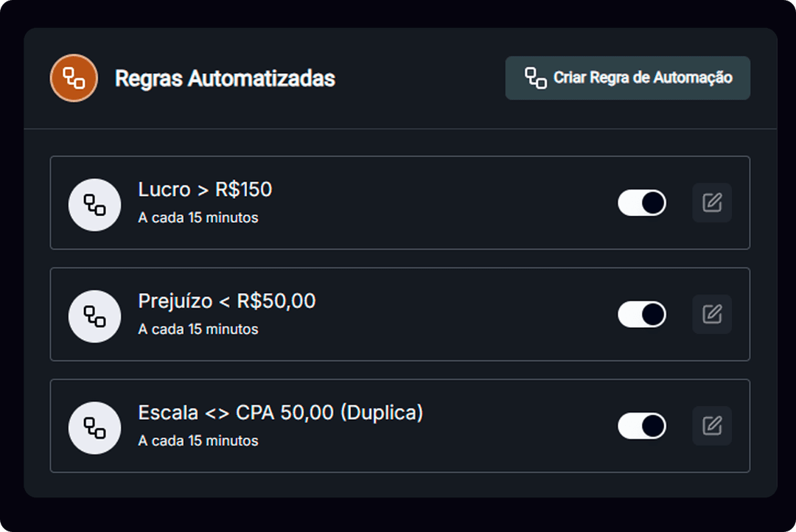Edit the Prejuízo < R$50,00 rule

pyautogui.click(x=711, y=315)
